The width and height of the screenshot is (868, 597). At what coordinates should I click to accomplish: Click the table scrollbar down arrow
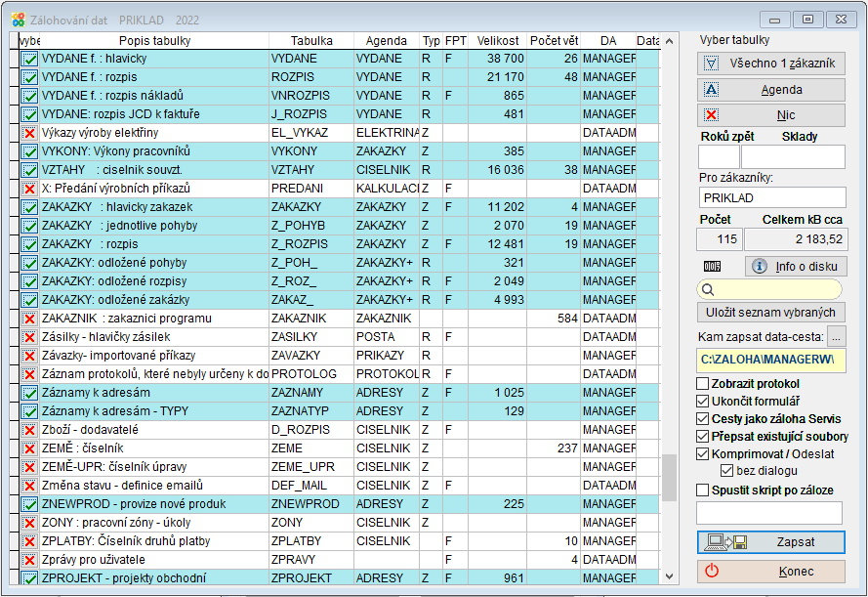[669, 576]
